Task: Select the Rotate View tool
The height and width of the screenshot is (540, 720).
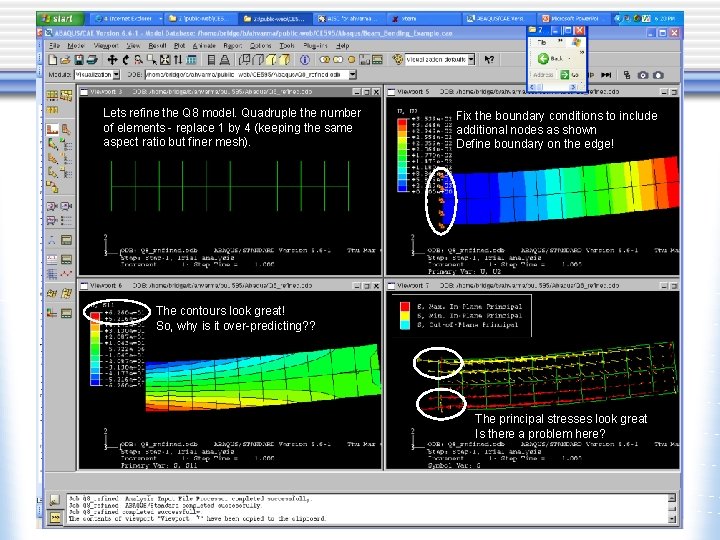Action: coord(125,59)
